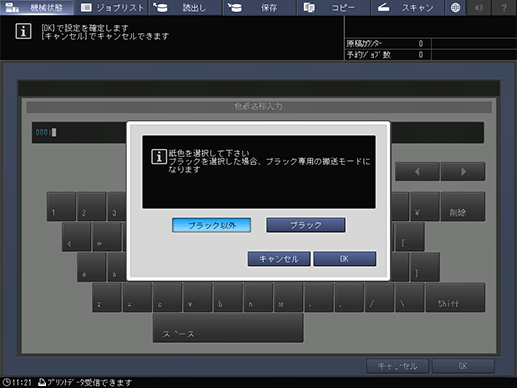
Task: Tap the [ bracket key
Action: tap(409, 237)
